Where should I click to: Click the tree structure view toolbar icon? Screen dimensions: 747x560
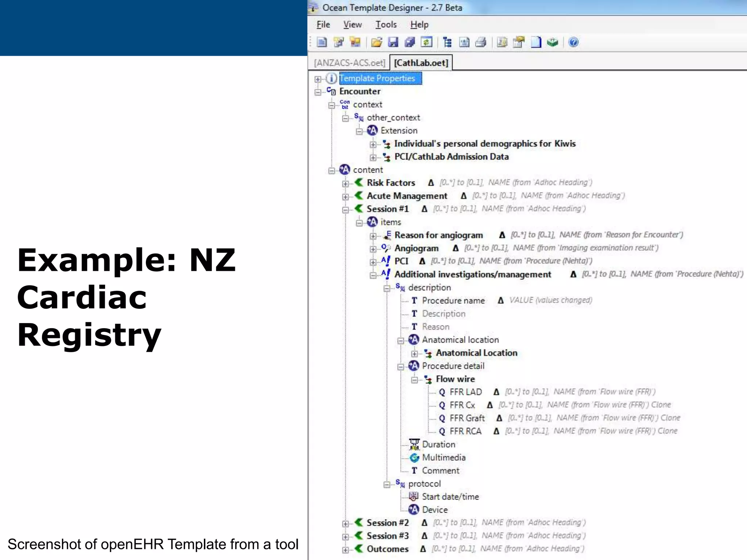pyautogui.click(x=447, y=42)
